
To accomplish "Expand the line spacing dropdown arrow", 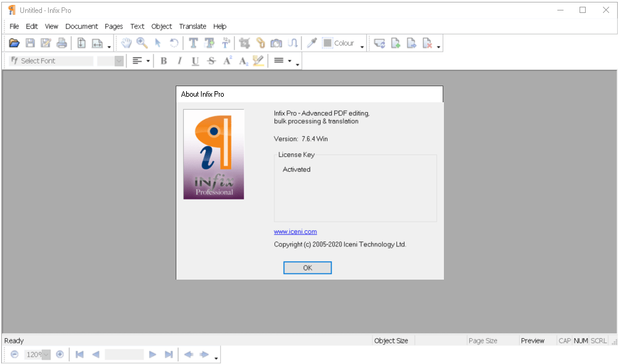I will (289, 61).
